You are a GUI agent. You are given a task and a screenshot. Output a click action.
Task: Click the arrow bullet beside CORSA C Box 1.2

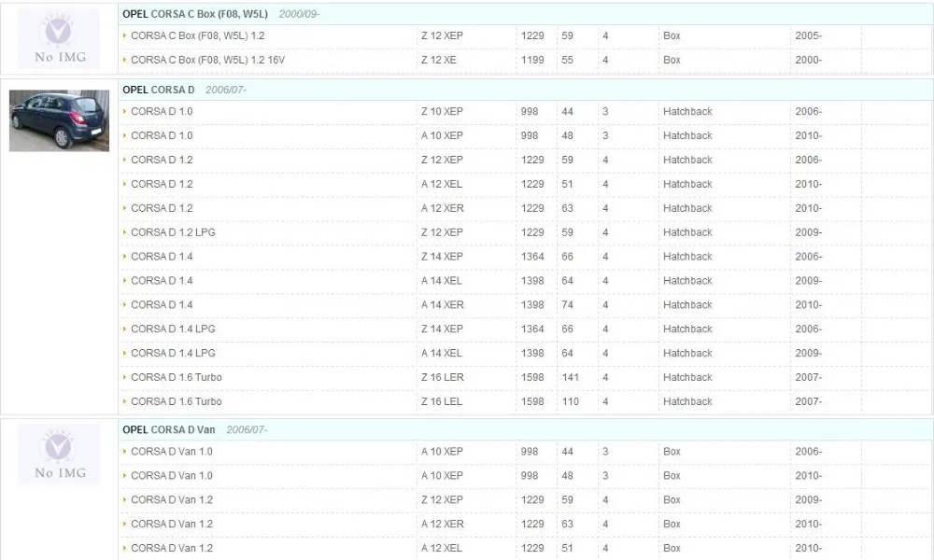(x=124, y=35)
